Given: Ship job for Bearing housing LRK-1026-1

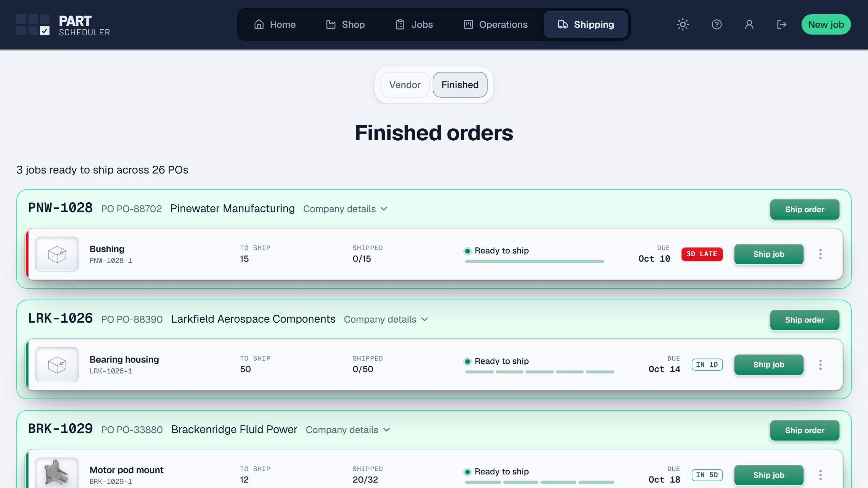Looking at the screenshot, I should (x=769, y=365).
